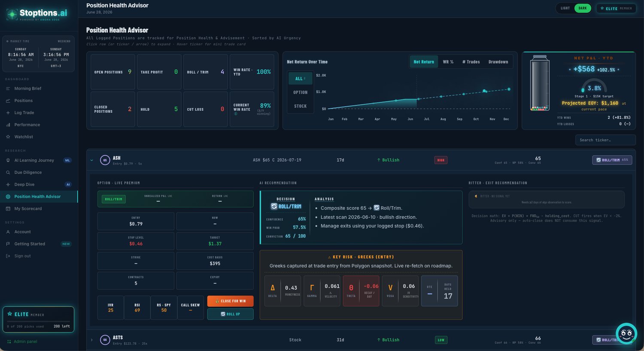Click the Elite Member plan card in sidebar

(38, 320)
